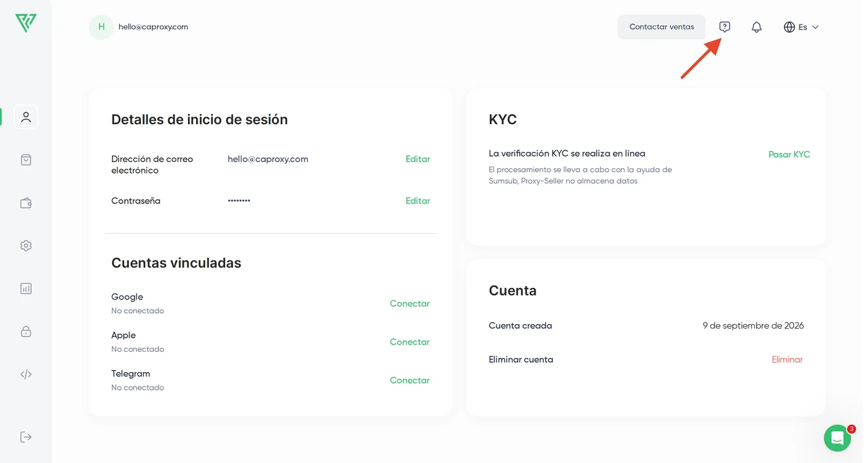This screenshot has height=463, width=868.
Task: Expand the Es language dropdown chevron
Action: click(x=815, y=27)
